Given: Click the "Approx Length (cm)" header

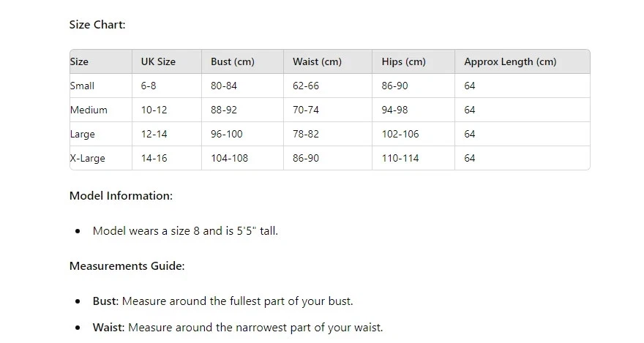Looking at the screenshot, I should pyautogui.click(x=510, y=62).
